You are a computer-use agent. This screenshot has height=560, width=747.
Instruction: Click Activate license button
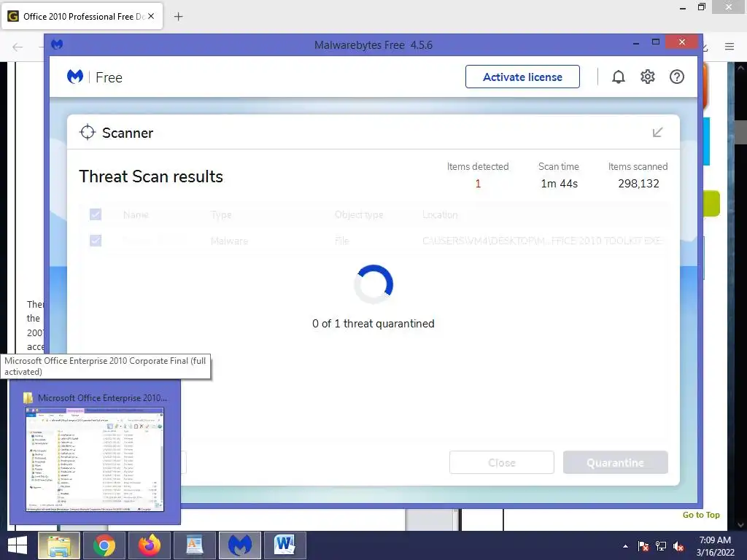coord(522,77)
